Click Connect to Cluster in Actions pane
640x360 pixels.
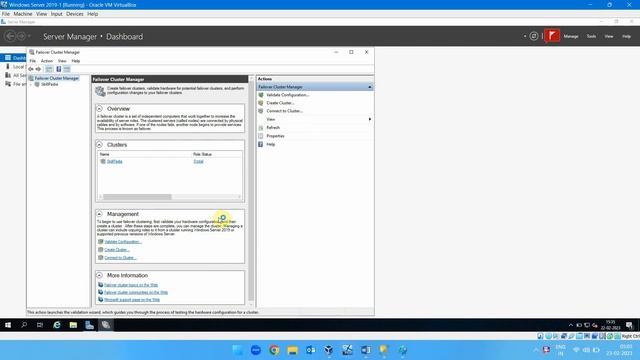[x=284, y=111]
